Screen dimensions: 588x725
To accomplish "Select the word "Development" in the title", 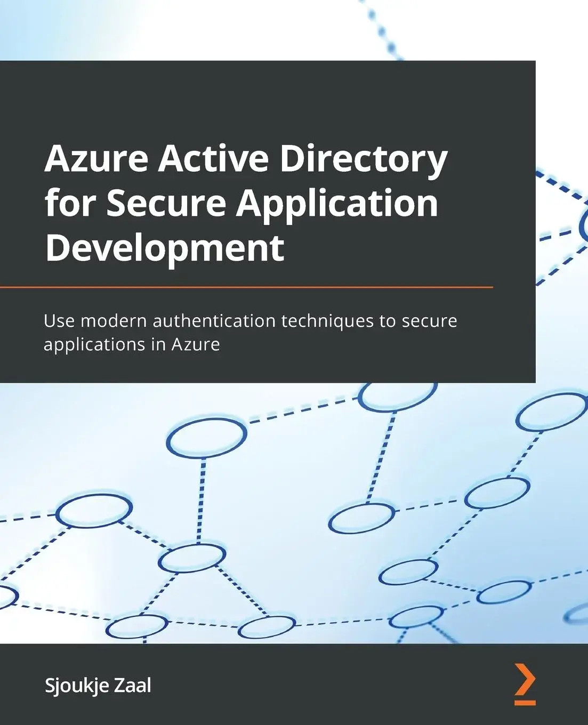I will tap(165, 247).
